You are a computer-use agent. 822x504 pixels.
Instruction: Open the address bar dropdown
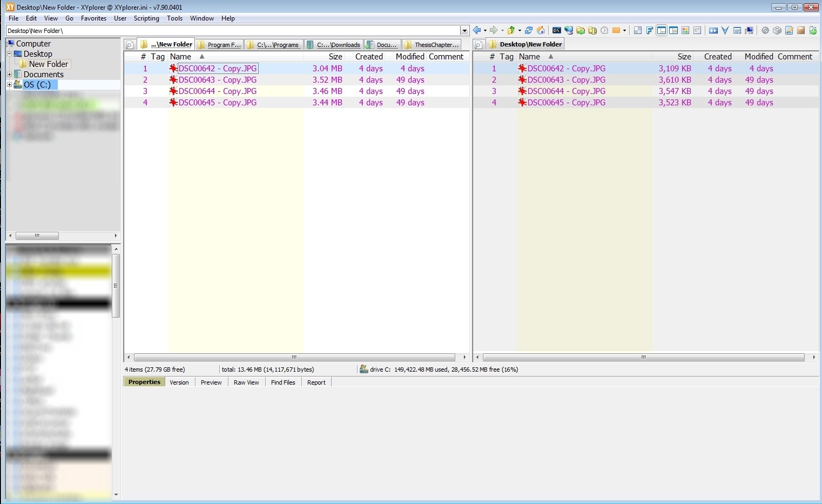pos(464,31)
